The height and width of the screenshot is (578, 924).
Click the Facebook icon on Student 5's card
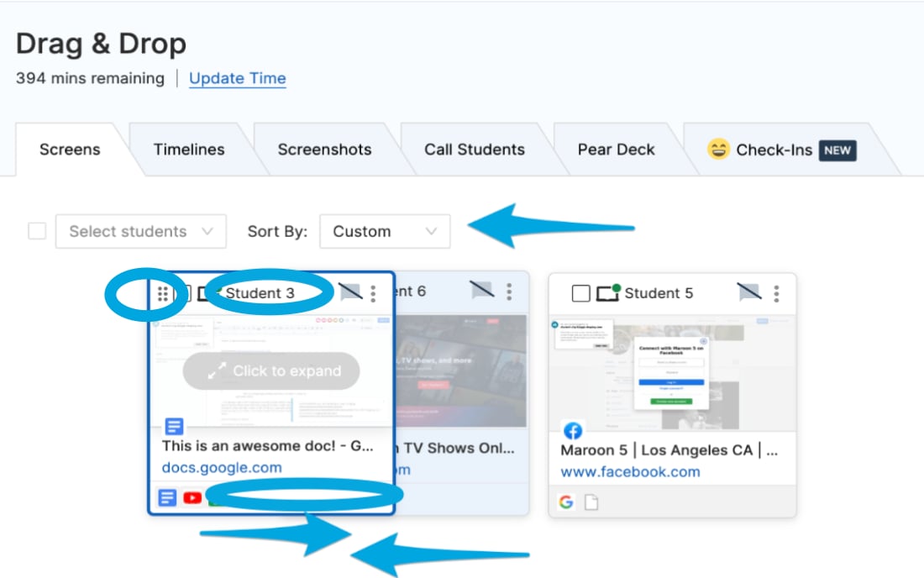[573, 430]
